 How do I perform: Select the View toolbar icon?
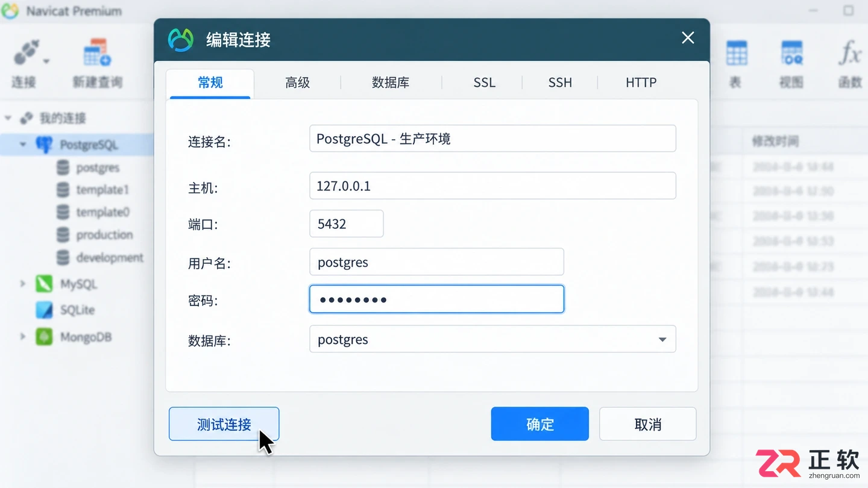791,54
